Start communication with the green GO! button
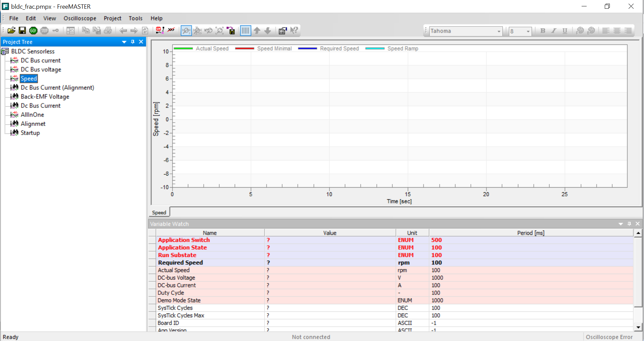644x341 pixels. (x=33, y=30)
